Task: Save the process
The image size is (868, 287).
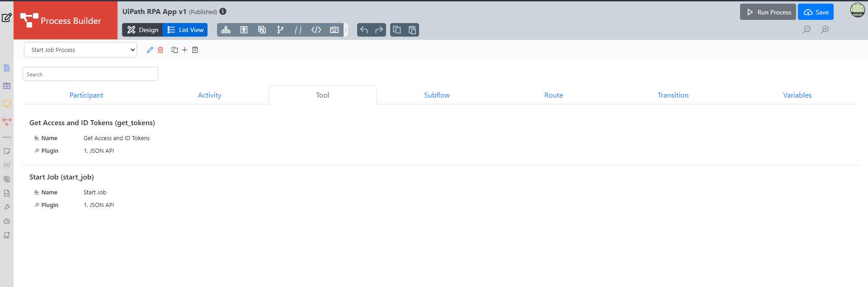Action: (x=816, y=12)
